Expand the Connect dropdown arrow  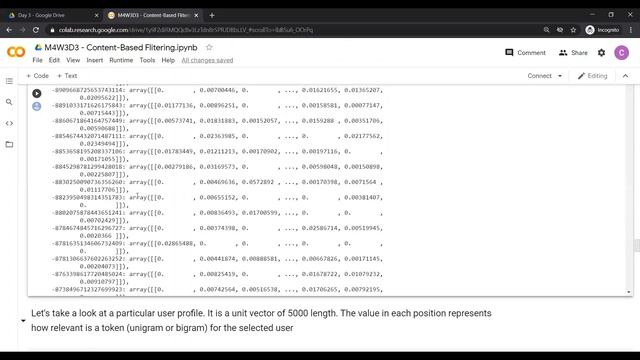pyautogui.click(x=560, y=76)
